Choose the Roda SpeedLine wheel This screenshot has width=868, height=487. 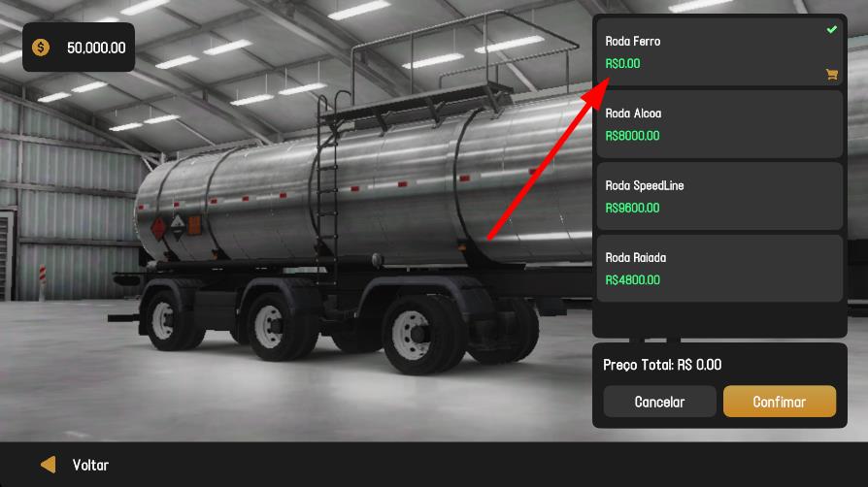(x=719, y=197)
